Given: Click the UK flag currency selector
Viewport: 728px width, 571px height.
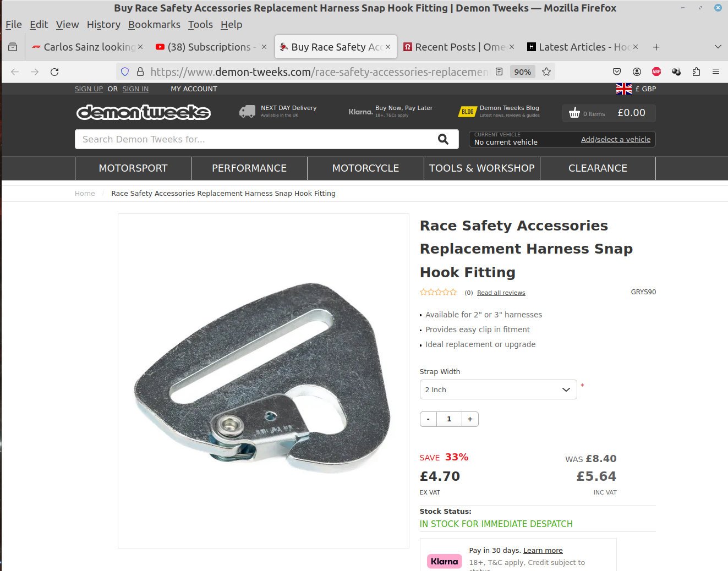Looking at the screenshot, I should pos(624,89).
